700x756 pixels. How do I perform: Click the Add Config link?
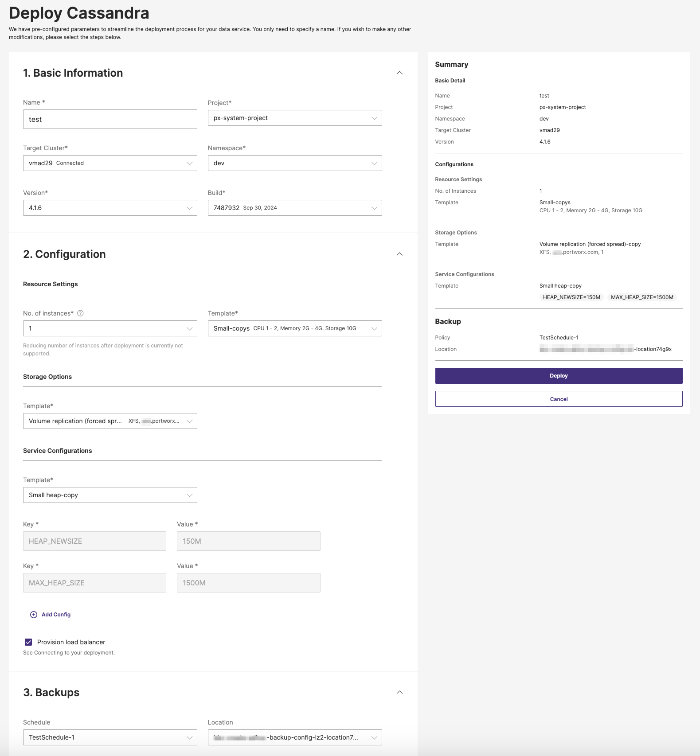click(x=56, y=615)
